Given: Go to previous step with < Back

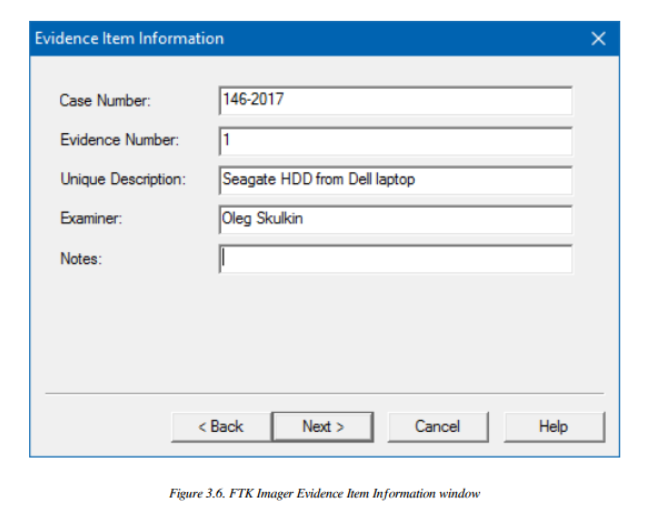Looking at the screenshot, I should [x=220, y=427].
